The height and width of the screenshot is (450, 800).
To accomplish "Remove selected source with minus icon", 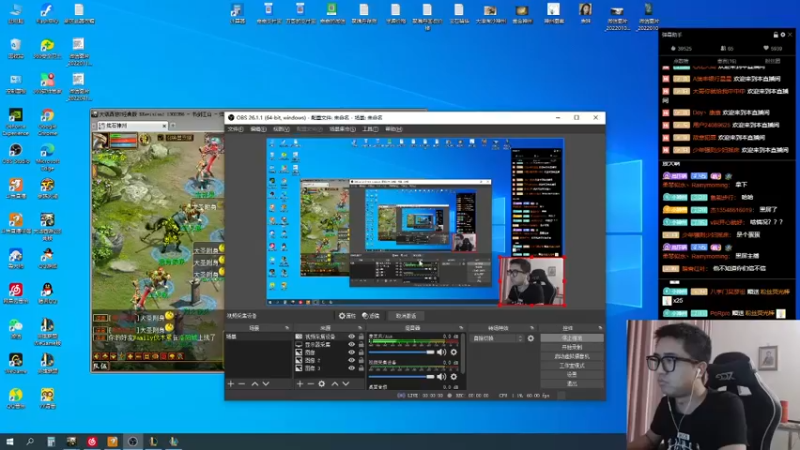I will click(x=311, y=383).
